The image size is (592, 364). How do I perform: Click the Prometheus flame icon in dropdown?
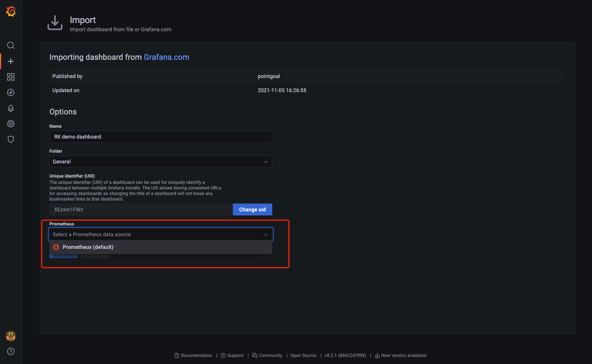56,247
